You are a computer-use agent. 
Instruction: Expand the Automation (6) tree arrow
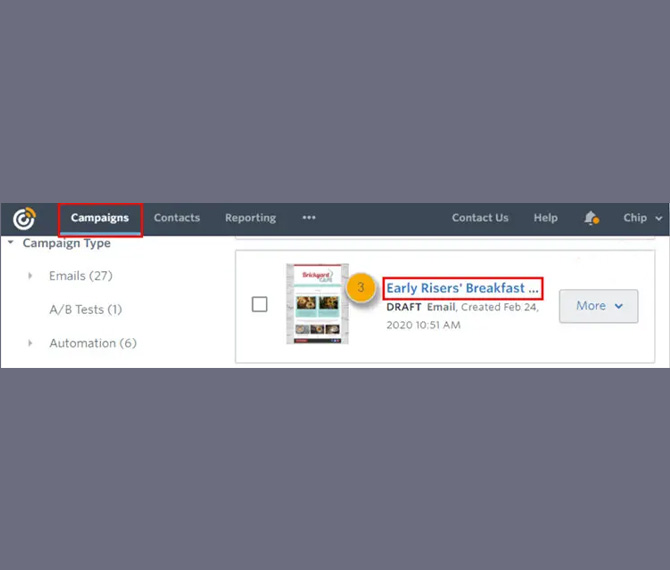pyautogui.click(x=30, y=343)
